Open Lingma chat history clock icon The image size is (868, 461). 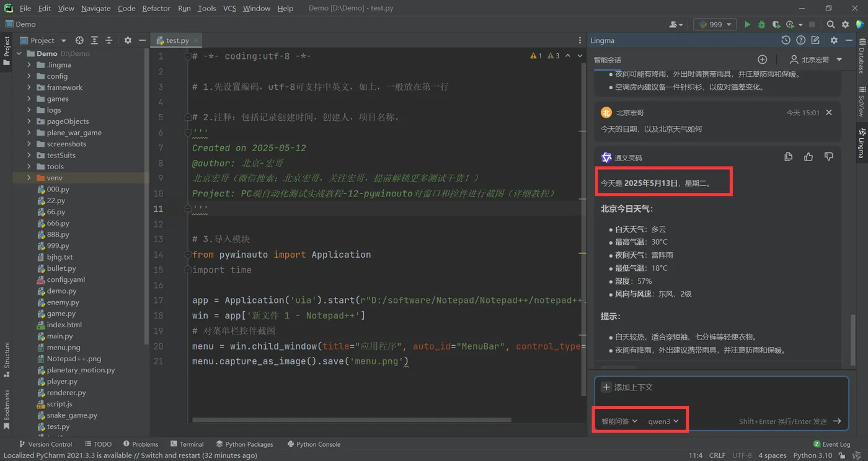[x=786, y=40]
